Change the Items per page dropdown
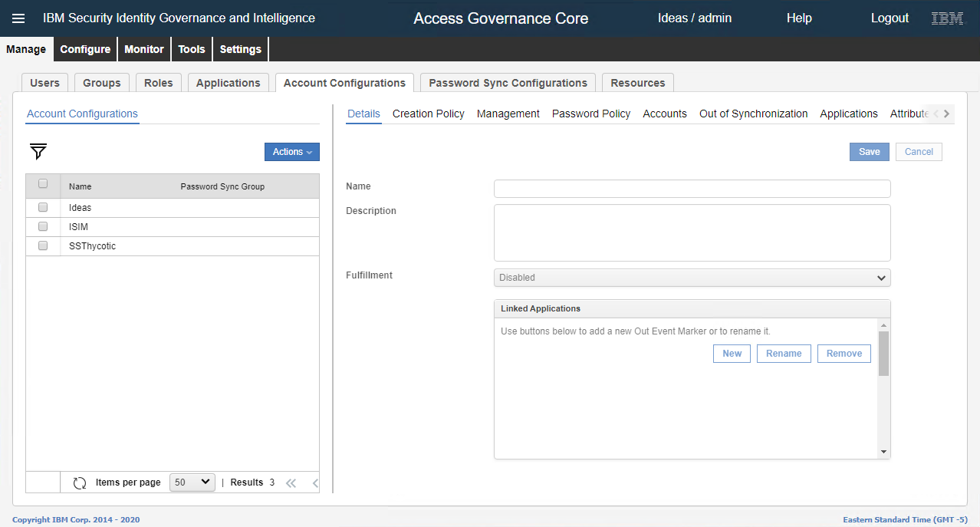Screen dimensions: 980x527 [x=192, y=482]
